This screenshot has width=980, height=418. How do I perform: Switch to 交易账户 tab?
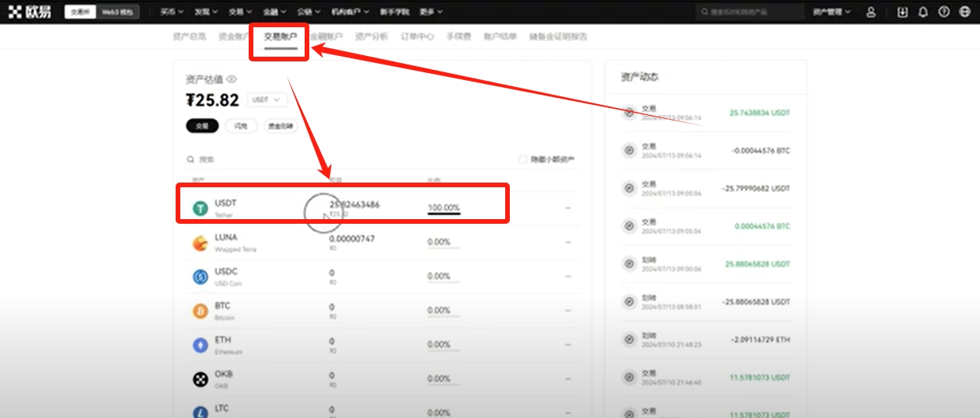[281, 37]
